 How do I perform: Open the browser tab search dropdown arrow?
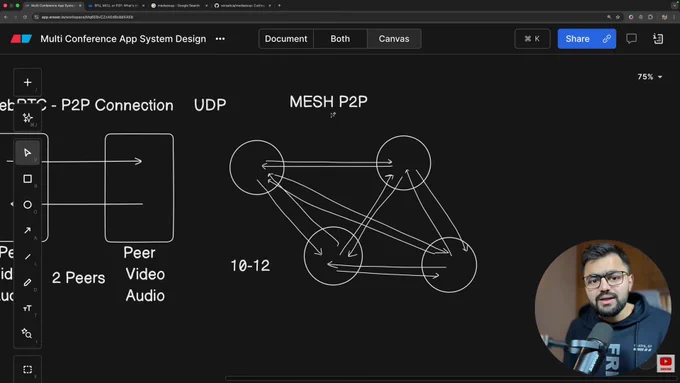point(675,5)
